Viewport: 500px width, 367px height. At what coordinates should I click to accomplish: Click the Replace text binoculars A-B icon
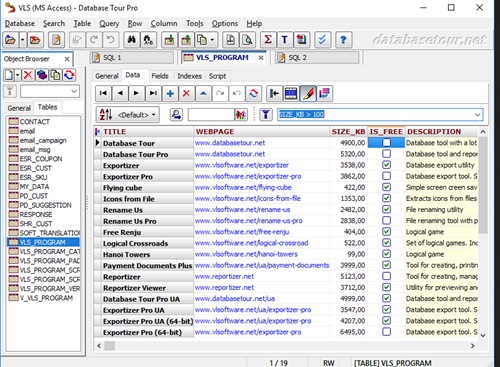pos(148,40)
